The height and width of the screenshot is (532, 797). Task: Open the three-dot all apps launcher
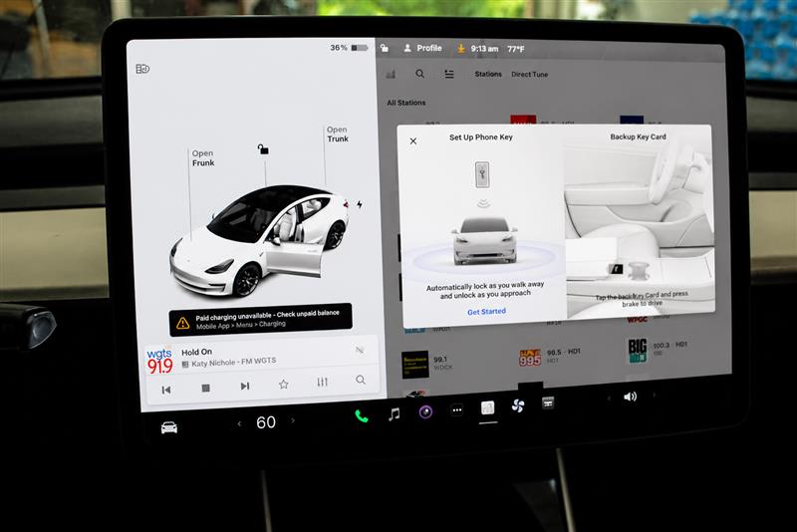point(457,410)
